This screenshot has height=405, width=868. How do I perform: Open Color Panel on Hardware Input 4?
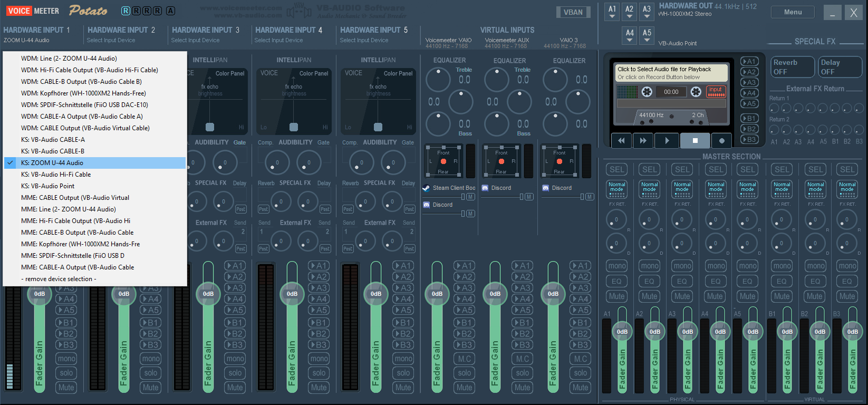pos(314,73)
